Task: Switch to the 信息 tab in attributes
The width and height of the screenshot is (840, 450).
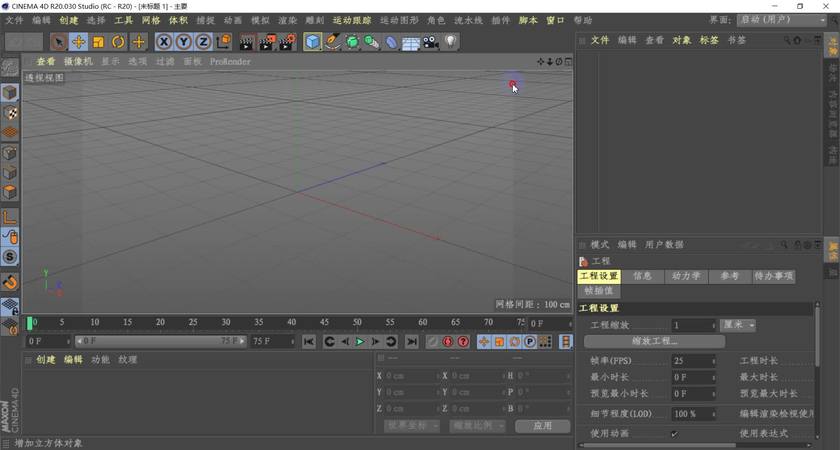Action: (642, 276)
